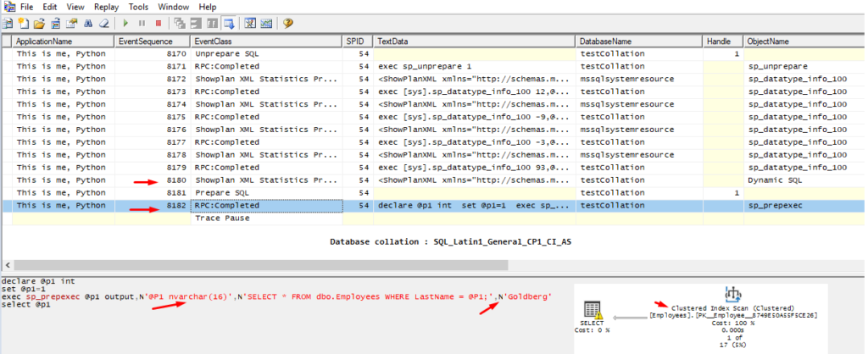Click the Run To Cursor replay icon
Screen dimensions: 868x354
pos(196,23)
